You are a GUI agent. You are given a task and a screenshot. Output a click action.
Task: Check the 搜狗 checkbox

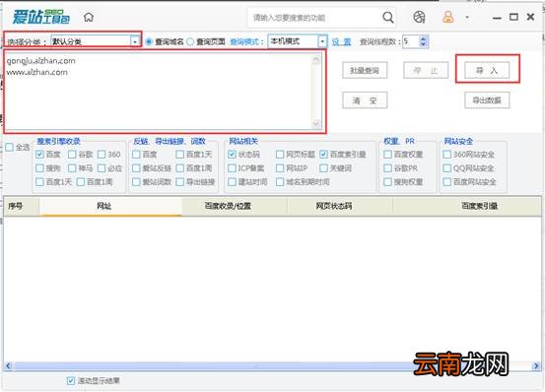pos(39,168)
